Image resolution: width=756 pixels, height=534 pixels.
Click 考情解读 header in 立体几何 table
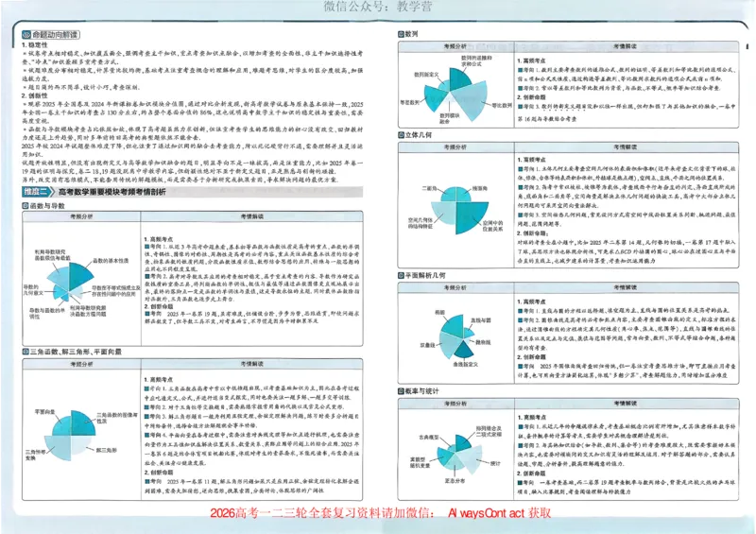click(625, 147)
